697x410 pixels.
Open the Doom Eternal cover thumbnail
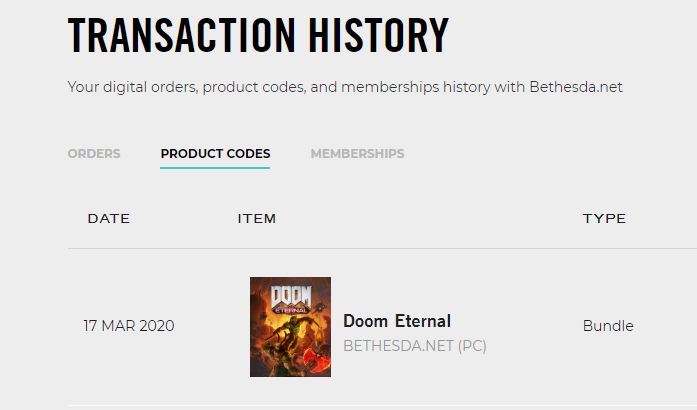pyautogui.click(x=290, y=327)
